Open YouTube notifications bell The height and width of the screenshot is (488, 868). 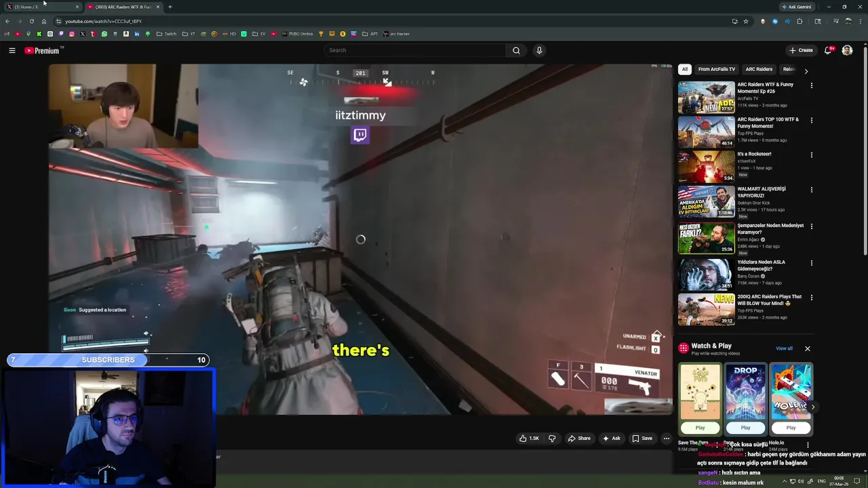click(x=828, y=50)
